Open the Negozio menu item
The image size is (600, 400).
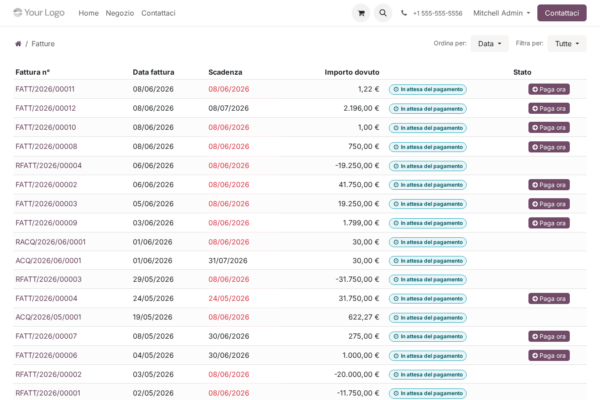click(120, 13)
